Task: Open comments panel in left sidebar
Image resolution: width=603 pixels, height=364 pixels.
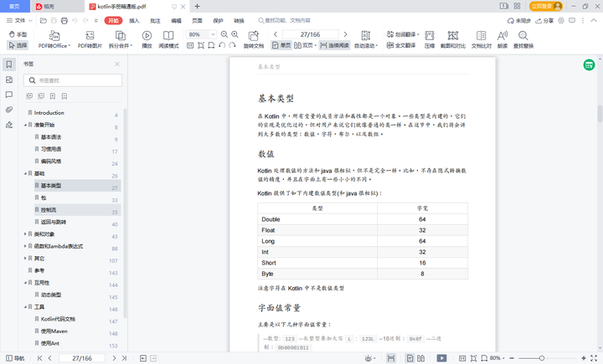Action: pyautogui.click(x=9, y=95)
